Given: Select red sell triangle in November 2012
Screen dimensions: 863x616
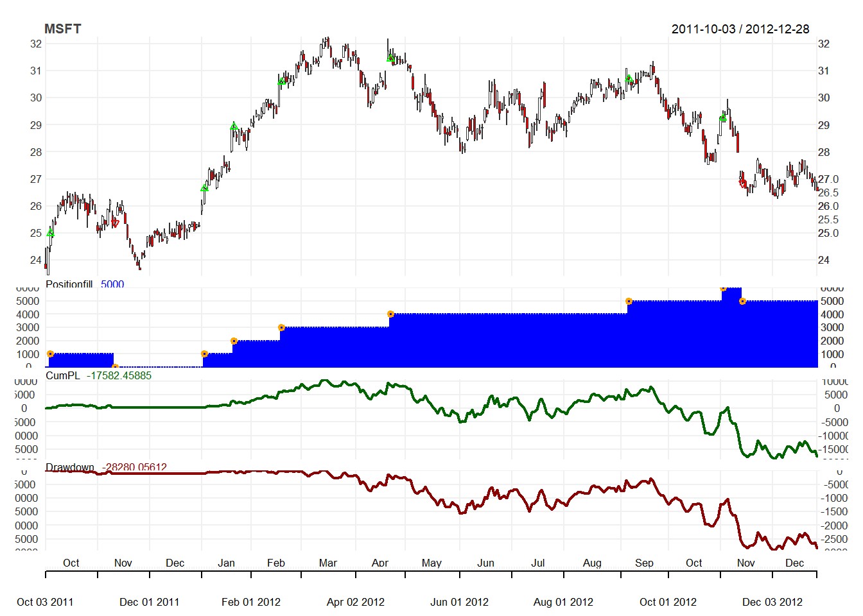Looking at the screenshot, I should coord(742,184).
